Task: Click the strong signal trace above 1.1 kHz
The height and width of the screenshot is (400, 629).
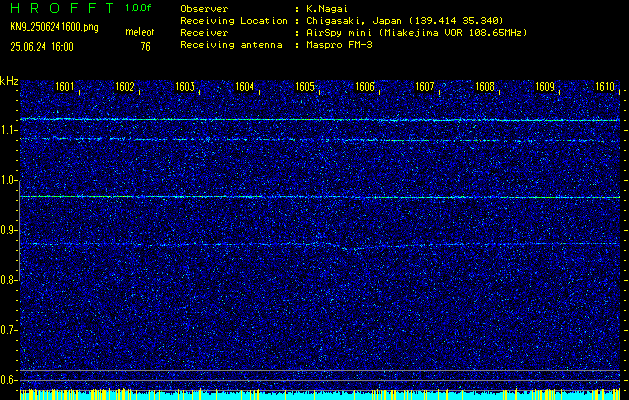Action: click(x=320, y=120)
